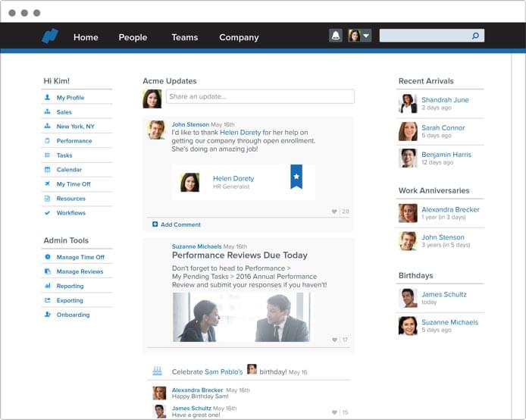The image size is (526, 420).
Task: Click Kim's avatar beside update box
Action: (152, 99)
